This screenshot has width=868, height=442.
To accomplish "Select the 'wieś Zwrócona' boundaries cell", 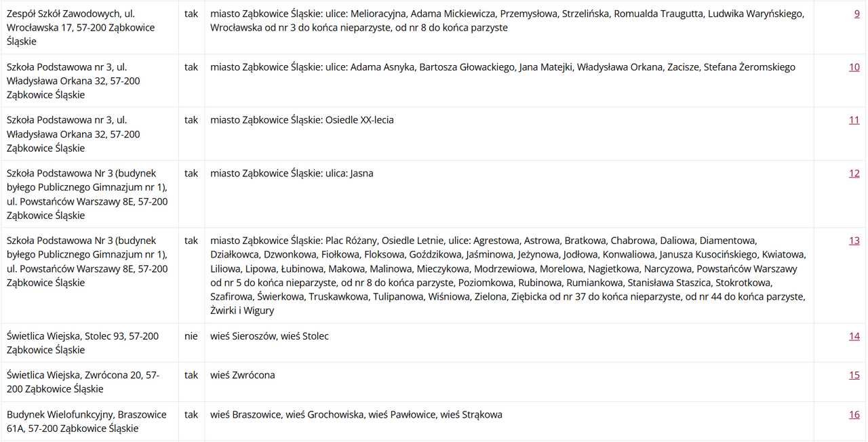I will tap(509, 382).
